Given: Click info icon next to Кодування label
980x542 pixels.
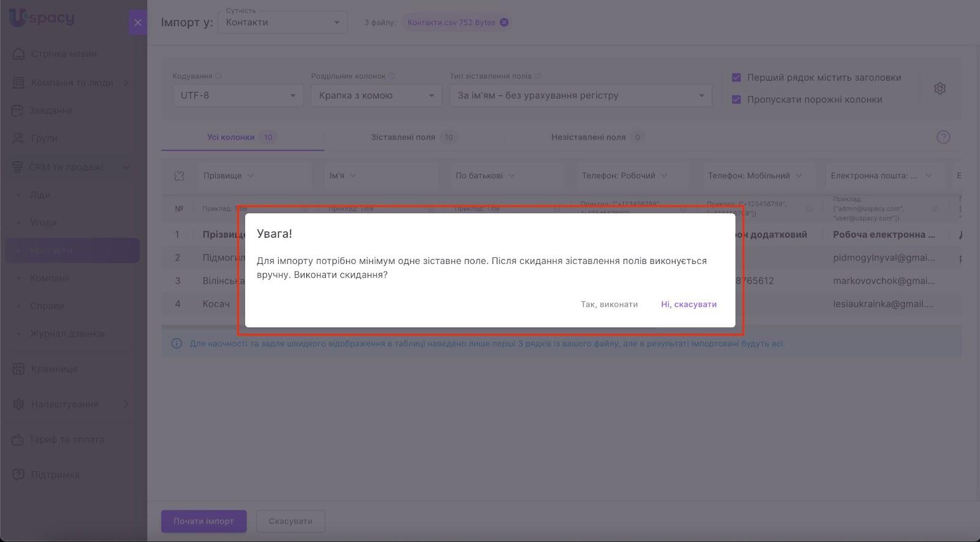Looking at the screenshot, I should (219, 76).
